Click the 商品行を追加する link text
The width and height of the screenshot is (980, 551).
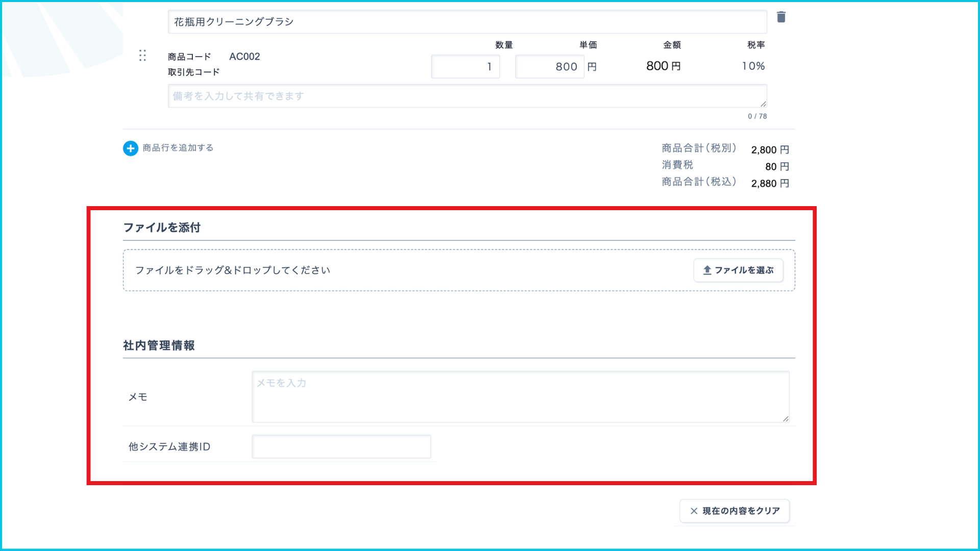178,148
